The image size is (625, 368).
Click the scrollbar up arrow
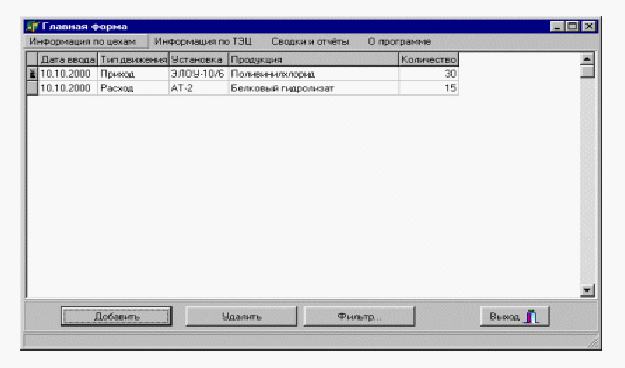pos(587,59)
